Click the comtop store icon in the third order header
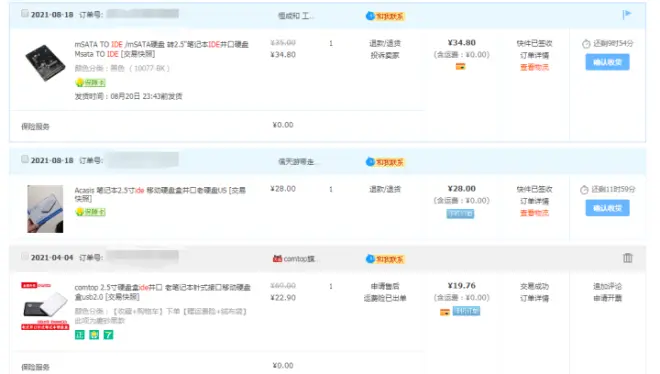The width and height of the screenshot is (660, 374). click(x=277, y=258)
